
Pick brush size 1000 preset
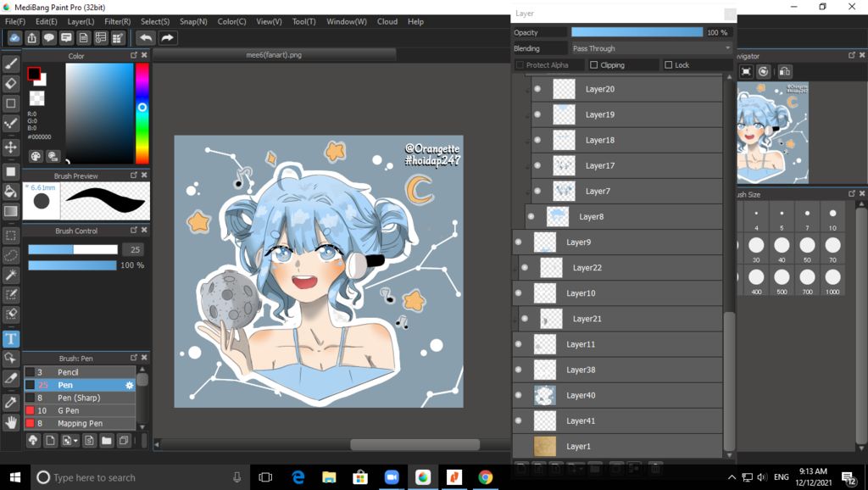click(832, 280)
